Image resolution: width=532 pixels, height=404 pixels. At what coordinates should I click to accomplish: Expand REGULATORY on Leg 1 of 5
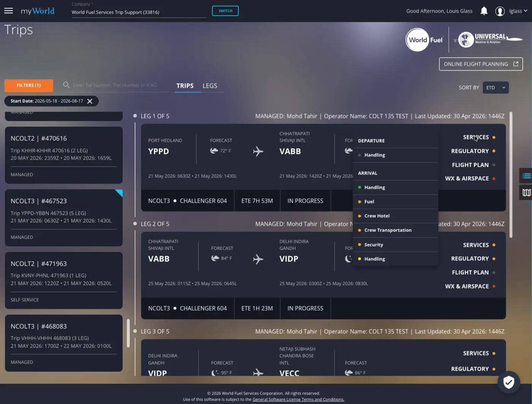point(473,151)
